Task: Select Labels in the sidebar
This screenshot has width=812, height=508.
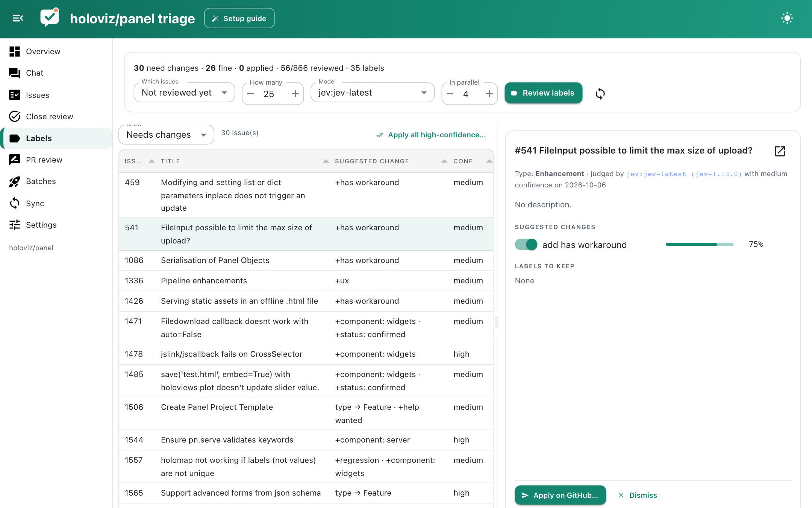Action: pyautogui.click(x=56, y=138)
